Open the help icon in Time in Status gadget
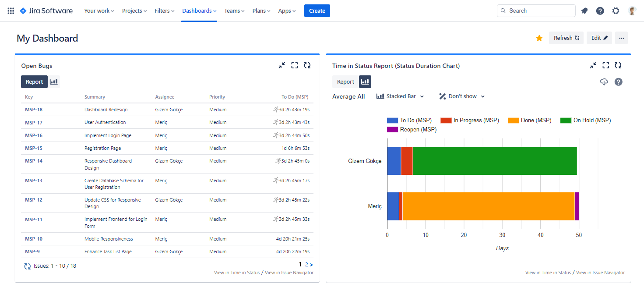The height and width of the screenshot is (287, 644). pyautogui.click(x=618, y=81)
